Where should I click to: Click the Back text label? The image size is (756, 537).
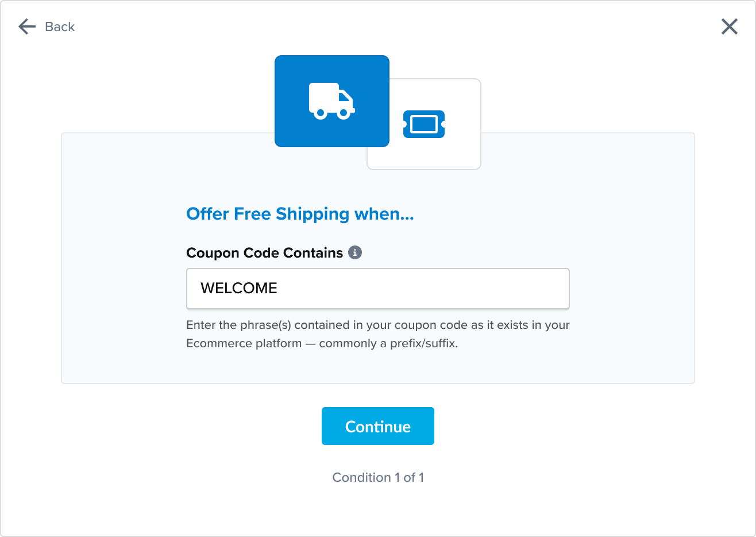pyautogui.click(x=60, y=27)
